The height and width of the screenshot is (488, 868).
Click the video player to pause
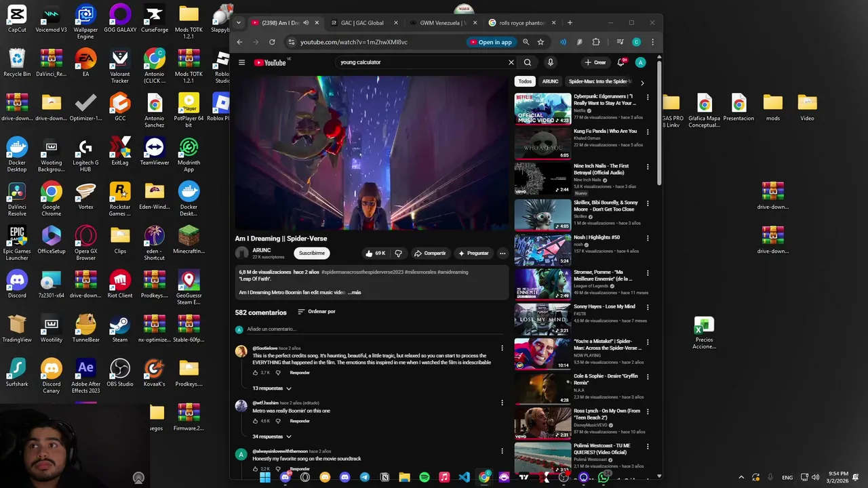pos(372,152)
